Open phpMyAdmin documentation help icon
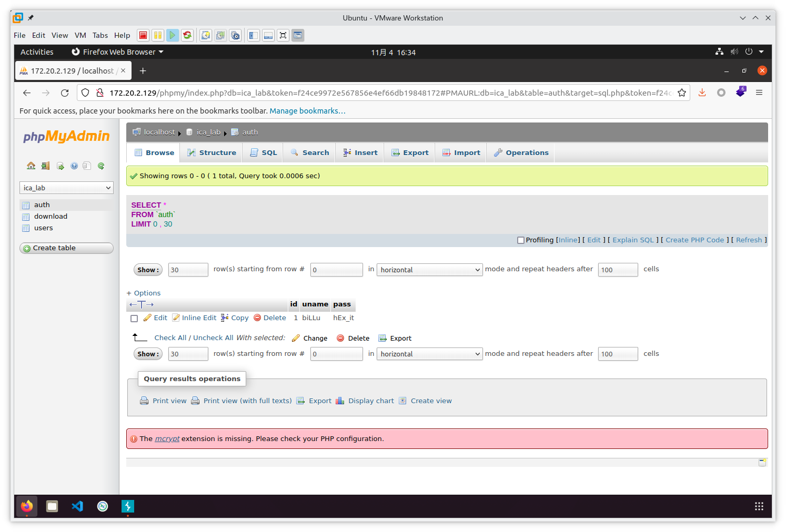 [x=74, y=166]
